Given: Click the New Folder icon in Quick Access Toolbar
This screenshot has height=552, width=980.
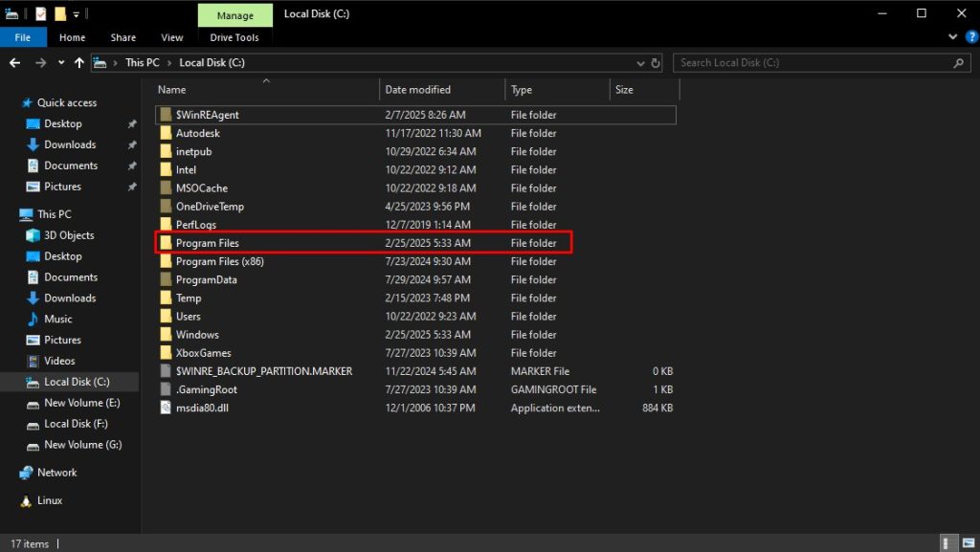Looking at the screenshot, I should click(x=60, y=13).
